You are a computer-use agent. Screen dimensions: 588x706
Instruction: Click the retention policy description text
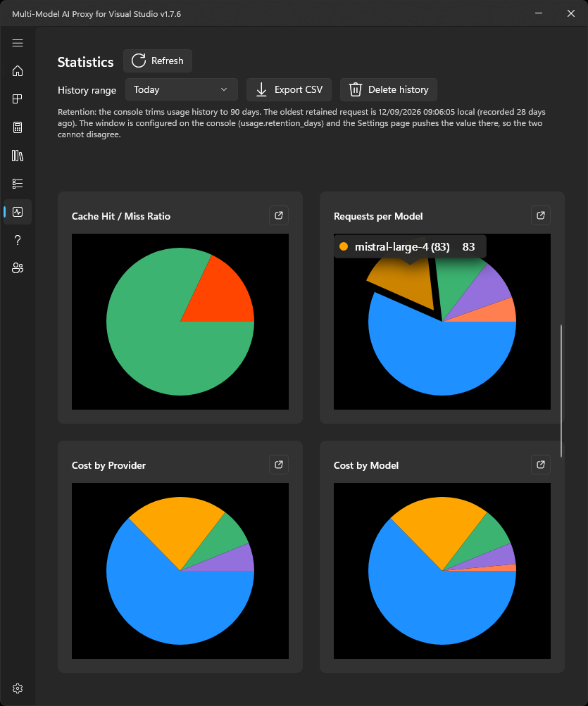click(301, 123)
